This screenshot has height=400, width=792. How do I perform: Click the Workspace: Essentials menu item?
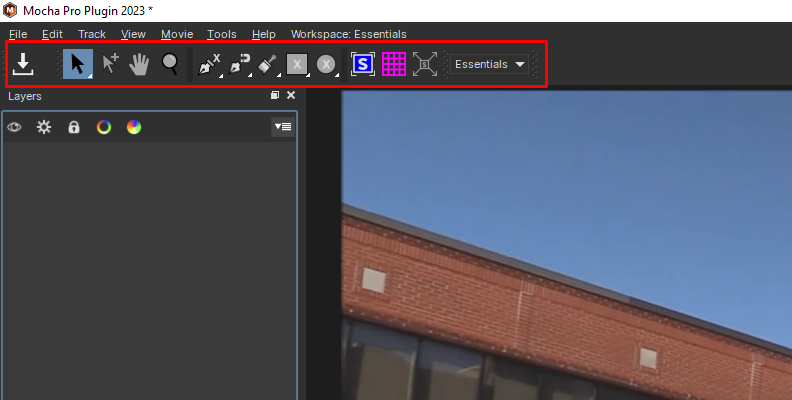[349, 34]
